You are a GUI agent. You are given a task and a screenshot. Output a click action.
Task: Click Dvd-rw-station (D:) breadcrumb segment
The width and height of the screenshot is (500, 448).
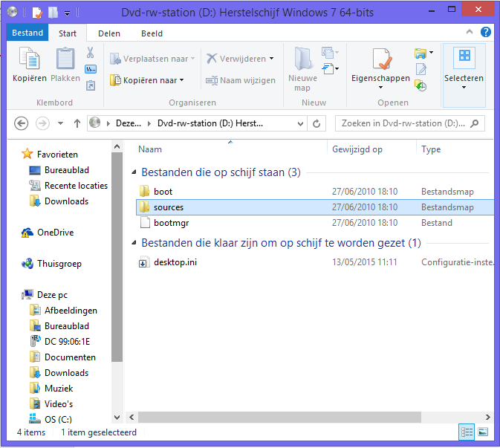tap(210, 123)
